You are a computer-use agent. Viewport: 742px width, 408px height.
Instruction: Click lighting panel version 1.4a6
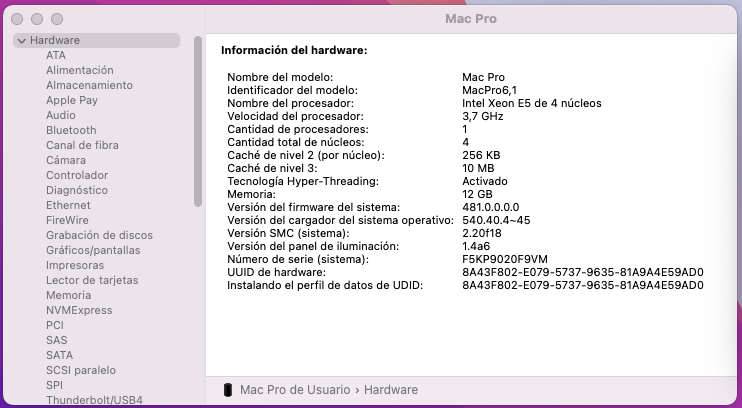coord(476,246)
